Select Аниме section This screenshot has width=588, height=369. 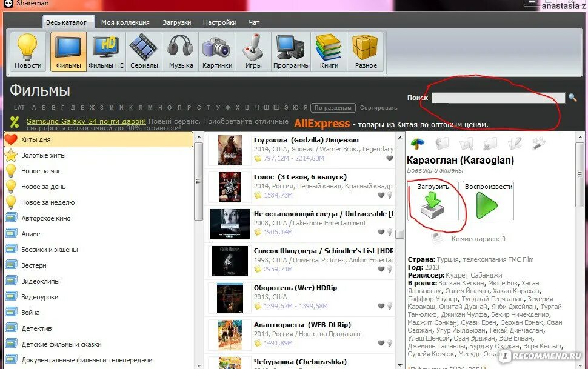pyautogui.click(x=99, y=234)
